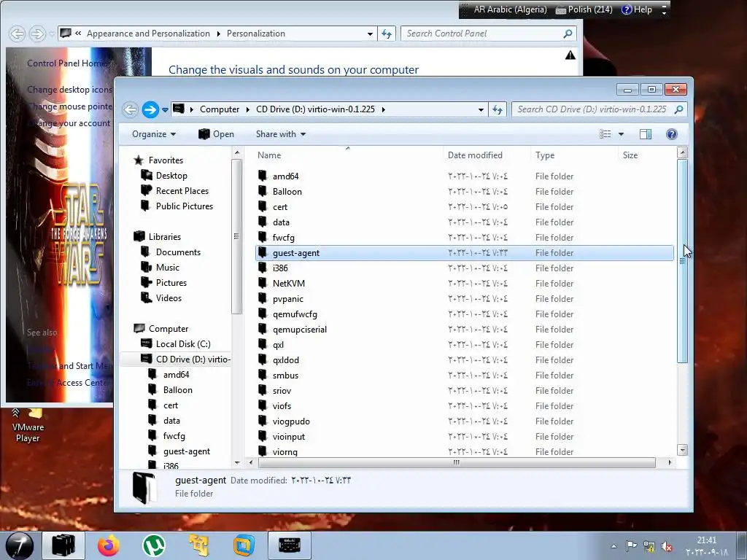Select the data folder in the file list

click(465, 222)
